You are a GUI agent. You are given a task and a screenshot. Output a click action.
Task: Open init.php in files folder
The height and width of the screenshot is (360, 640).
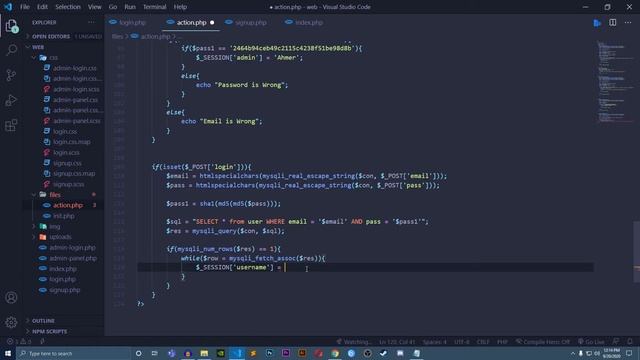click(64, 216)
